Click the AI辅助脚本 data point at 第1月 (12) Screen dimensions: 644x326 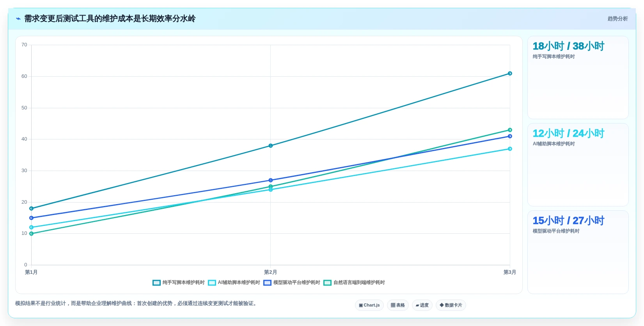[31, 227]
